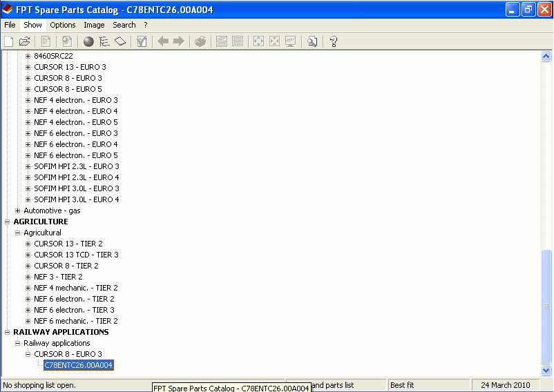Open the Search menu

(124, 25)
